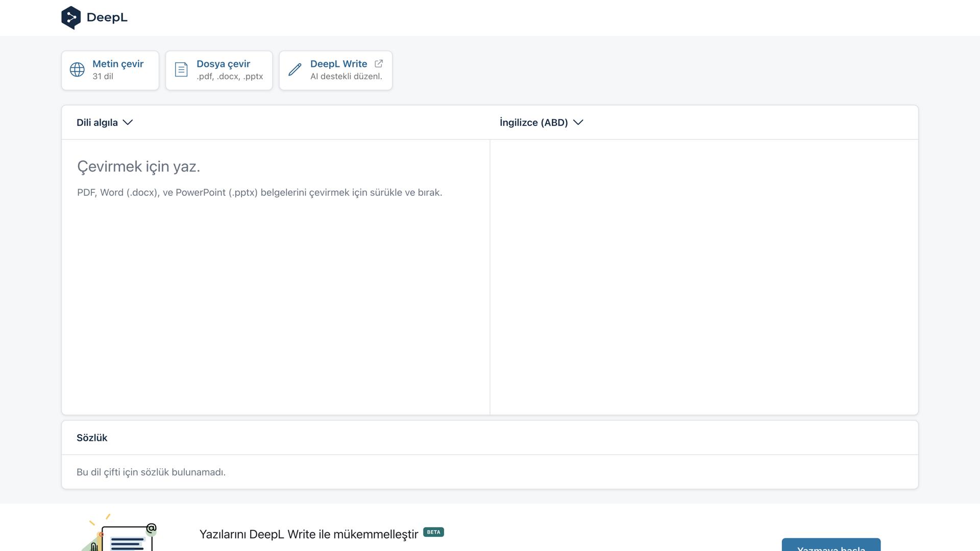Click the DeepL hexagon logo icon
Viewport: 980px width, 551px height.
pos(71,18)
